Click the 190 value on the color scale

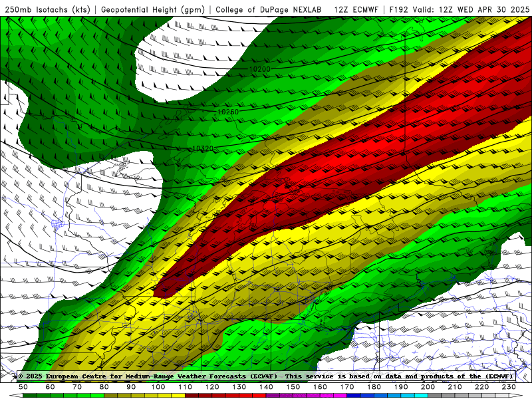[x=401, y=387]
